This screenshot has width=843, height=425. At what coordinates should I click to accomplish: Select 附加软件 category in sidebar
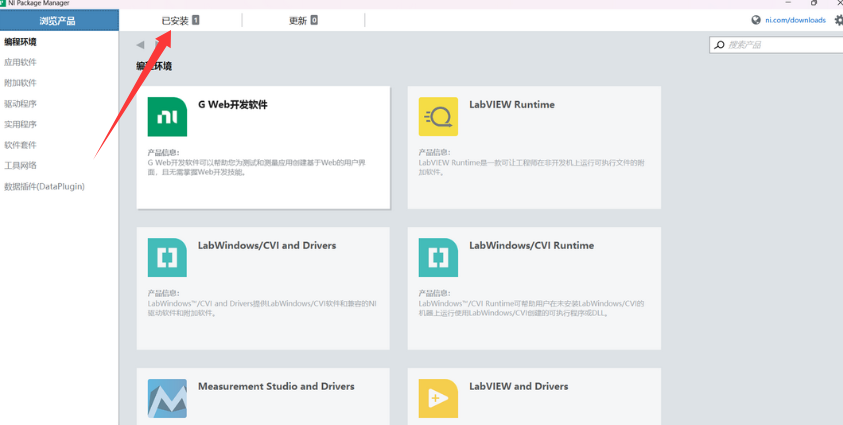pyautogui.click(x=21, y=83)
